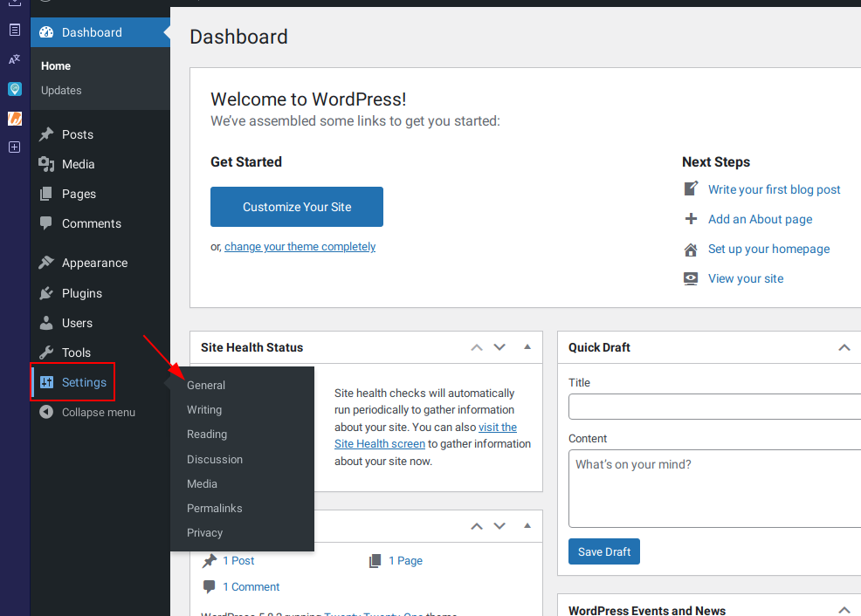Collapse the Quick Draft panel
Screen dimensions: 861x616
(x=844, y=347)
